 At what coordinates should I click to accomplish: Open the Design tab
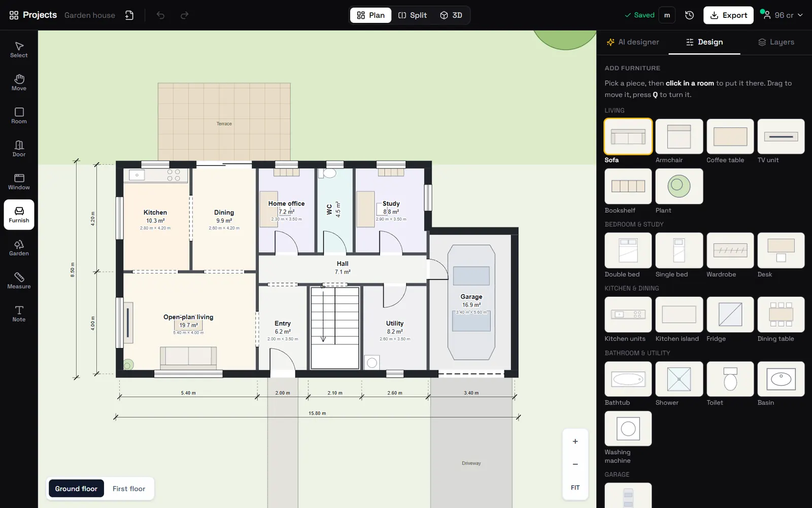click(x=704, y=42)
